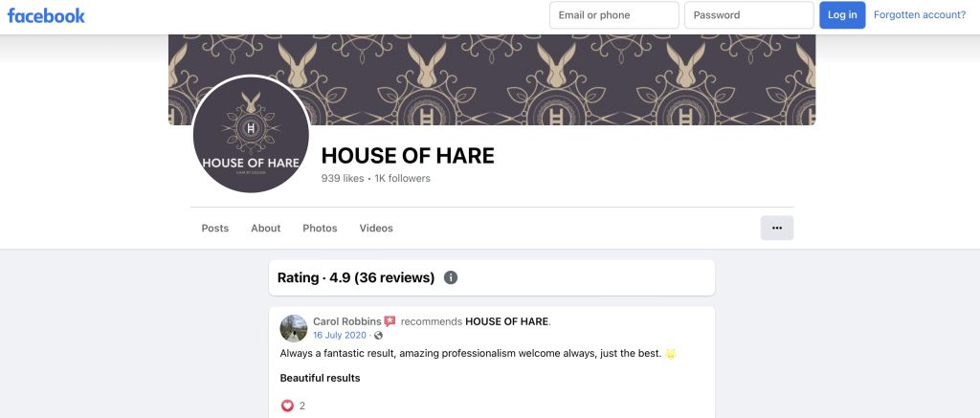Image resolution: width=980 pixels, height=418 pixels.
Task: Open the House of Hare cover photo
Action: [492, 80]
